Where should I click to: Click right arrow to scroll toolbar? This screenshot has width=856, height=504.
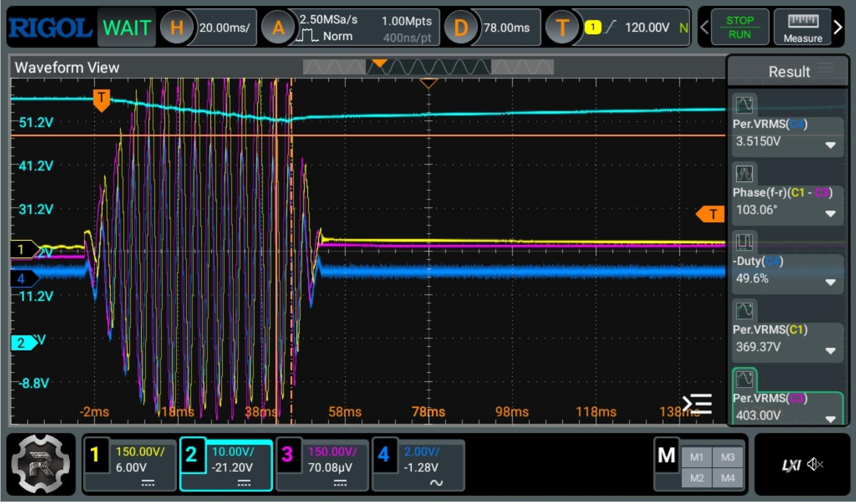coord(838,27)
